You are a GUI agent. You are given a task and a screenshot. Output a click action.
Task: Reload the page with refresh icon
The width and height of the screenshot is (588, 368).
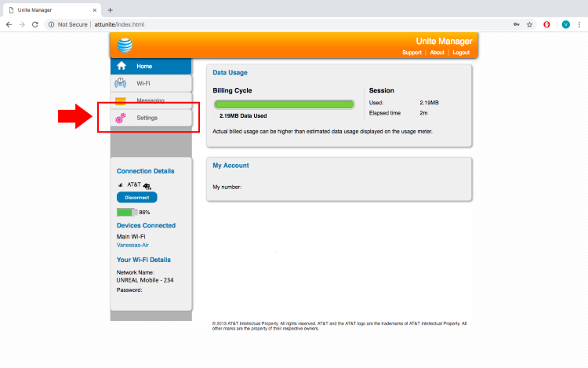pos(34,24)
